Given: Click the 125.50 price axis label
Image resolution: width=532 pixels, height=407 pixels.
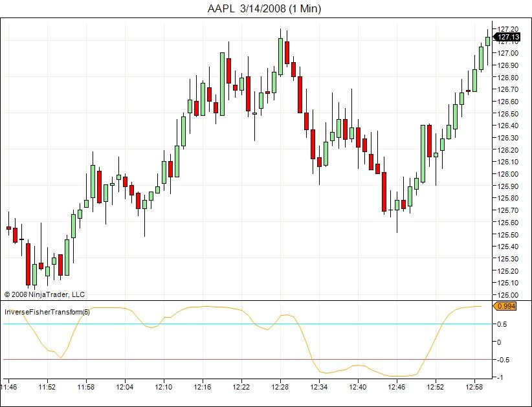Looking at the screenshot, I should (x=507, y=235).
